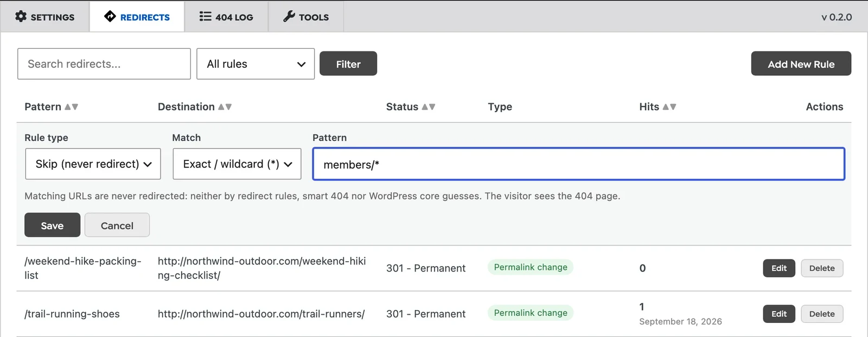Click the Filter button
The image size is (868, 337).
click(x=348, y=64)
